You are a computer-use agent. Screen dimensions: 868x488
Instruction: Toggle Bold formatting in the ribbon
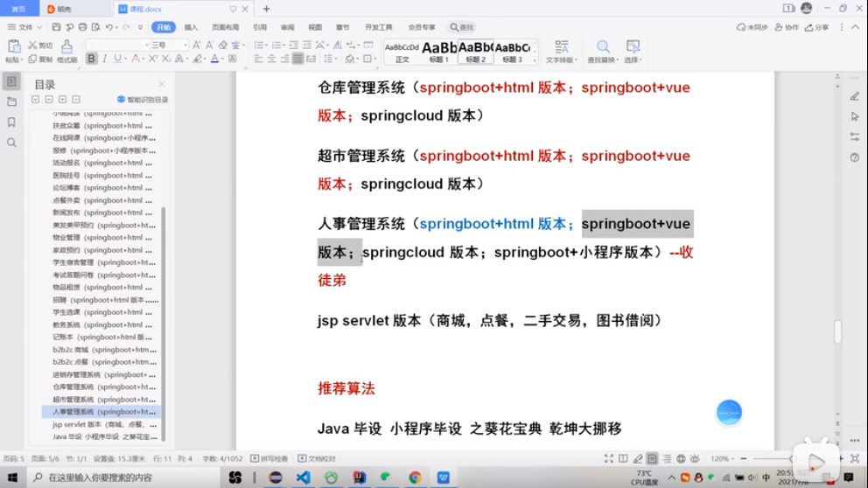coord(91,59)
